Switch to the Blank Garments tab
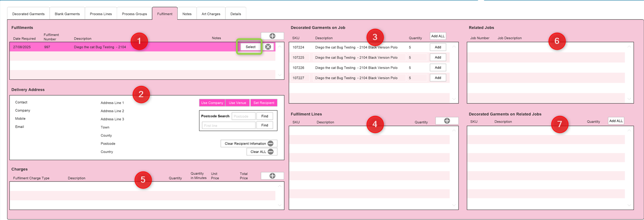This screenshot has width=644, height=220. [67, 14]
